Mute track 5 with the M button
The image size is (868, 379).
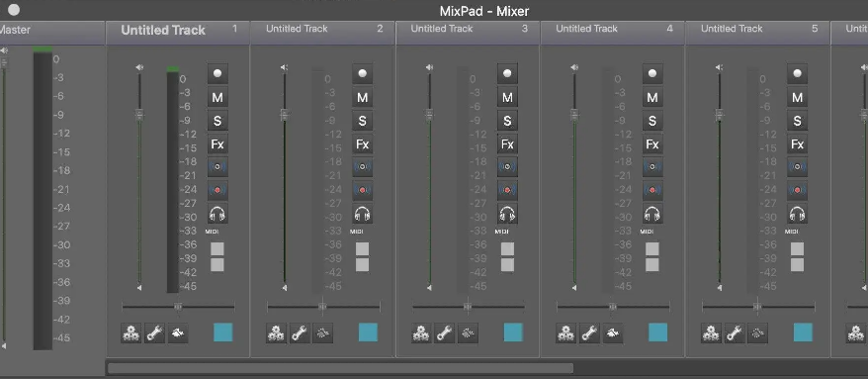[x=797, y=98]
